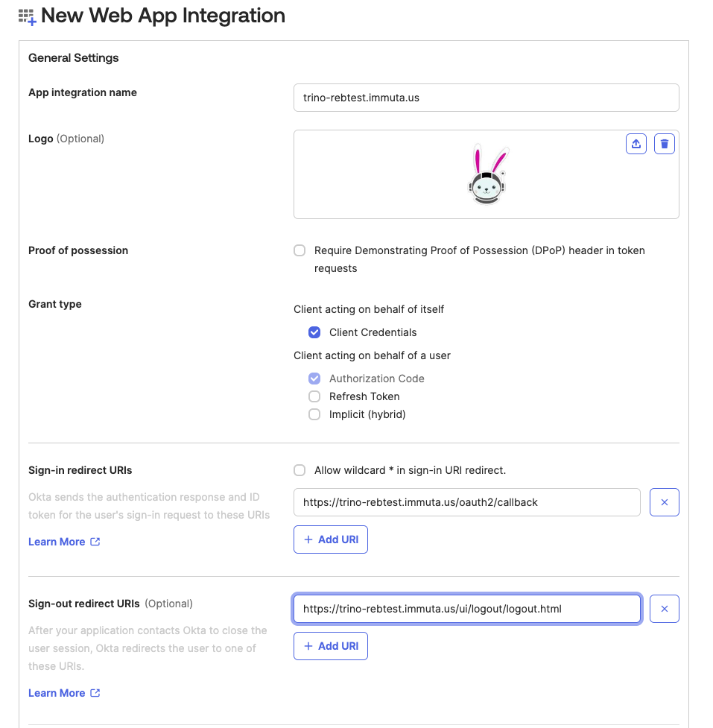Uncheck the Client Credentials grant type
This screenshot has height=728, width=713.
(314, 332)
